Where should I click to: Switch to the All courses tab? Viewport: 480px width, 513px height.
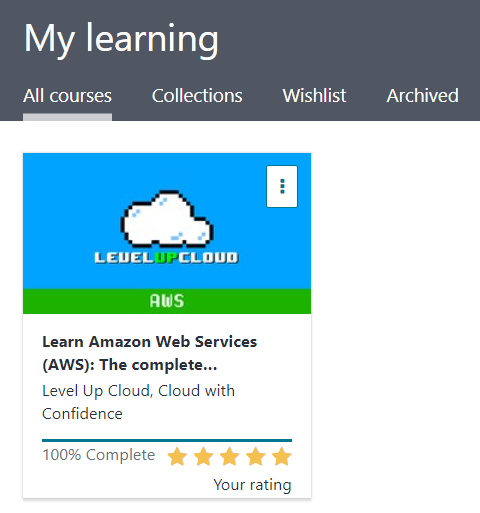point(67,96)
